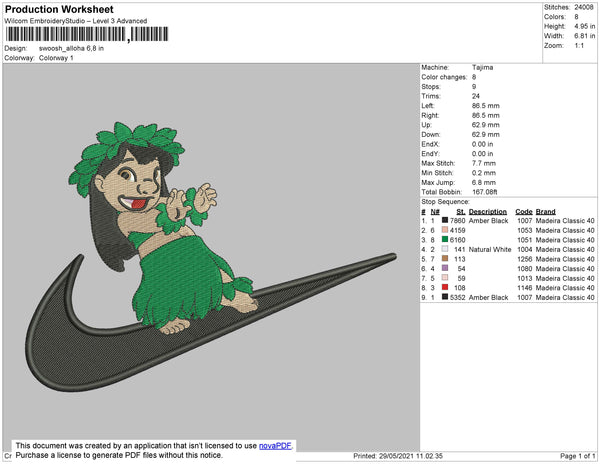Click stitch count '6160' in row 3
600x464 pixels.
pos(458,240)
